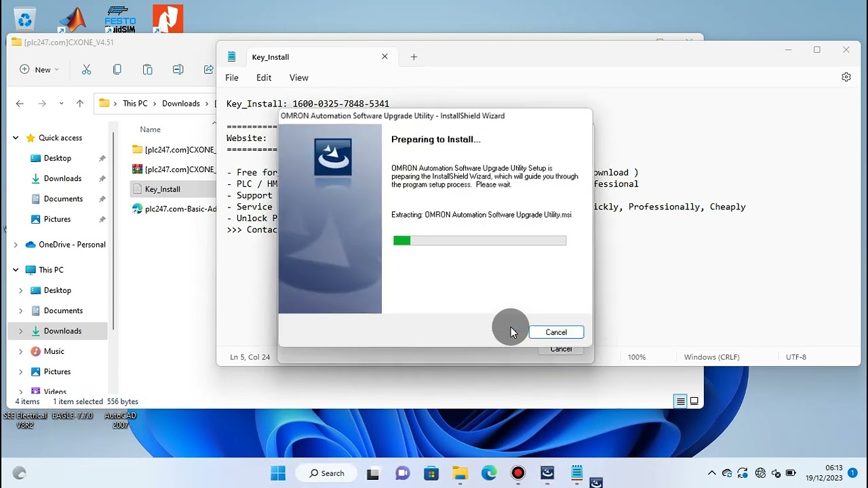Viewport: 868px width, 488px height.
Task: Click the screen recorder taskbar icon
Action: pos(518,473)
